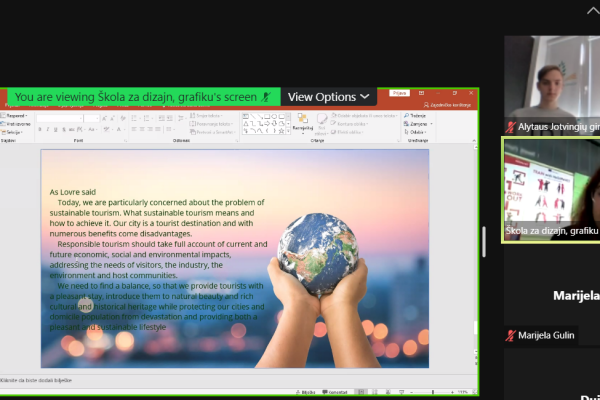Click on the globe image in slide
600x400 pixels.
tap(318, 254)
